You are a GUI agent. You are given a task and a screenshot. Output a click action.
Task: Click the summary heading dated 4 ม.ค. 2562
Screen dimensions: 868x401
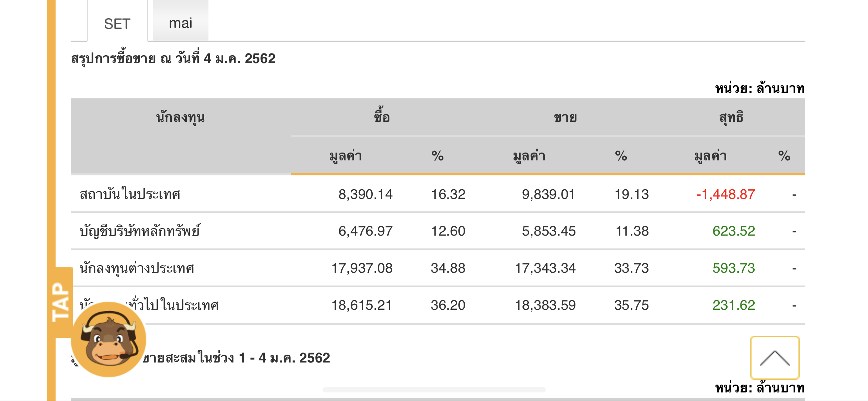(x=173, y=58)
